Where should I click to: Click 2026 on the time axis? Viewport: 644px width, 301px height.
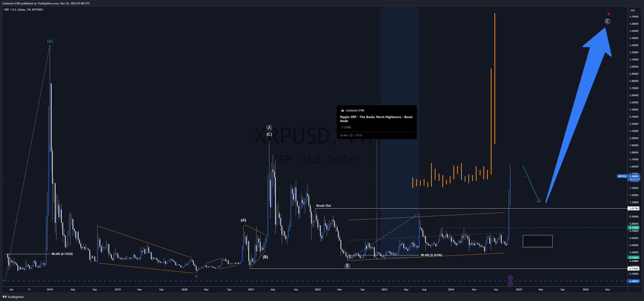coord(585,289)
